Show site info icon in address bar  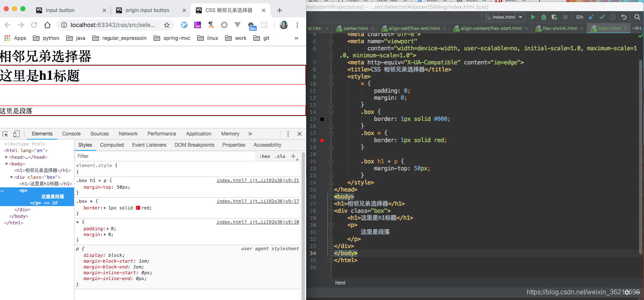coord(64,25)
